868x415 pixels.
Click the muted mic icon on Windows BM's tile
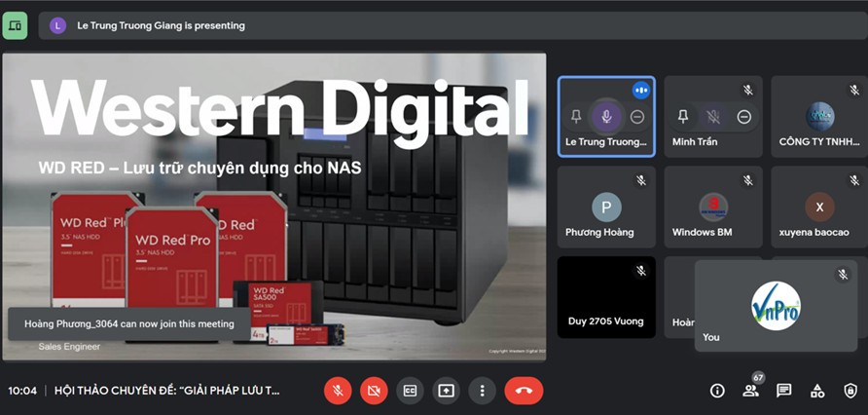pos(748,180)
